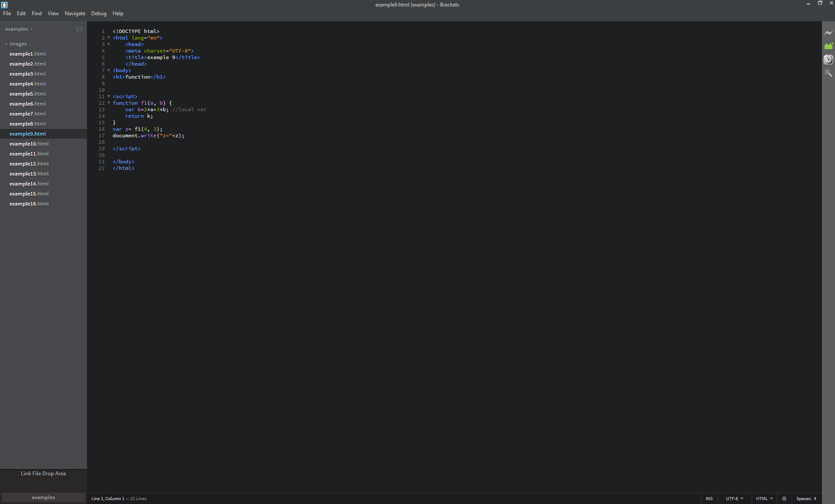Click the camera lens extension icon

pos(829,60)
